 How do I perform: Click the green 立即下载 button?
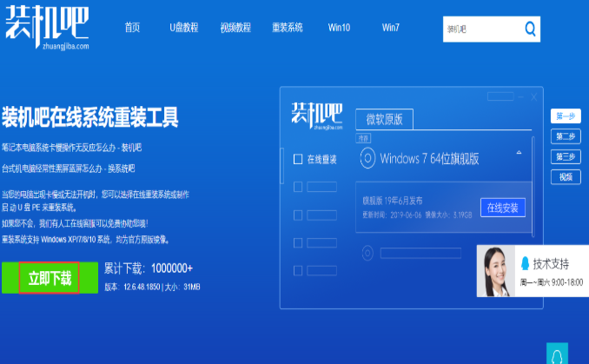pyautogui.click(x=50, y=278)
